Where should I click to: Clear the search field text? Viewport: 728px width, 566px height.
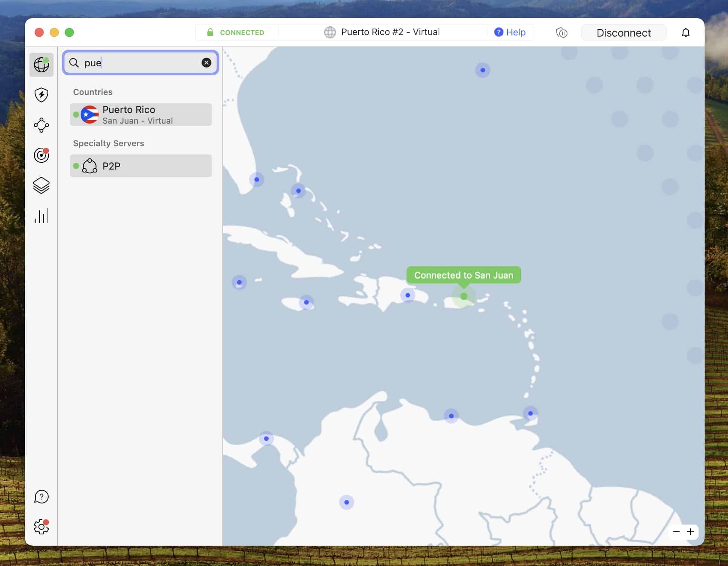click(x=206, y=63)
